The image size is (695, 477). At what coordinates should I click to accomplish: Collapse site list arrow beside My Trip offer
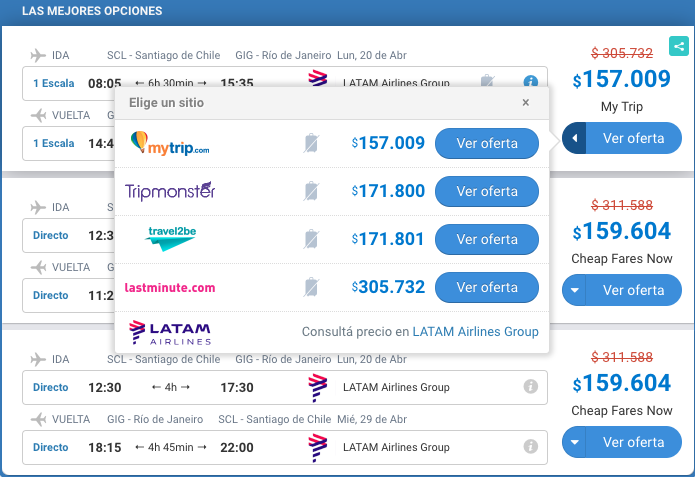574,138
